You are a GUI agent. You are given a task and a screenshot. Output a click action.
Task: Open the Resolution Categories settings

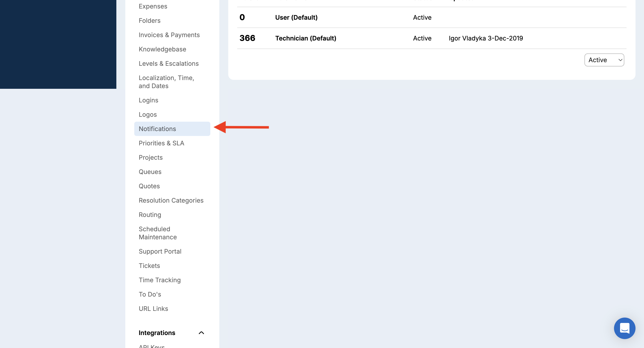coord(171,200)
